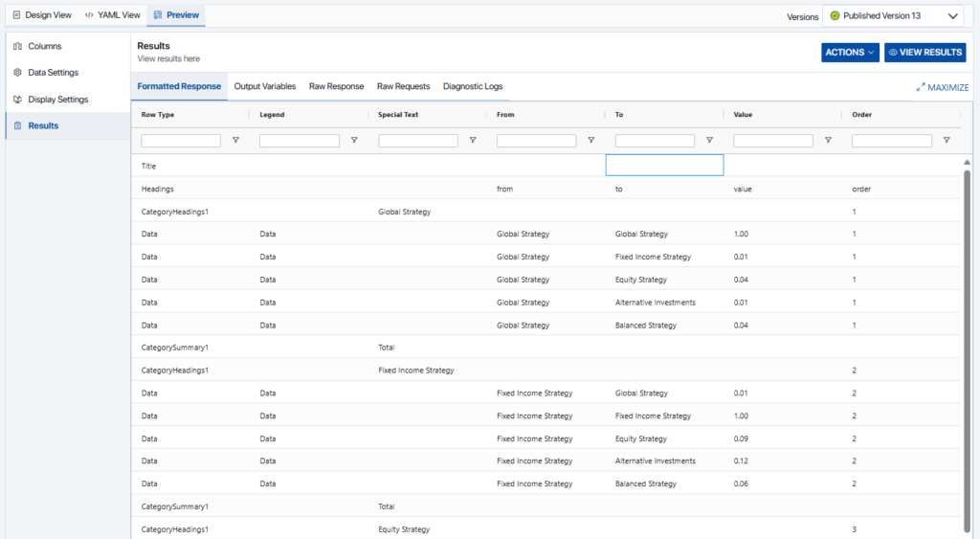Focus the Special Text filter input

(418, 141)
